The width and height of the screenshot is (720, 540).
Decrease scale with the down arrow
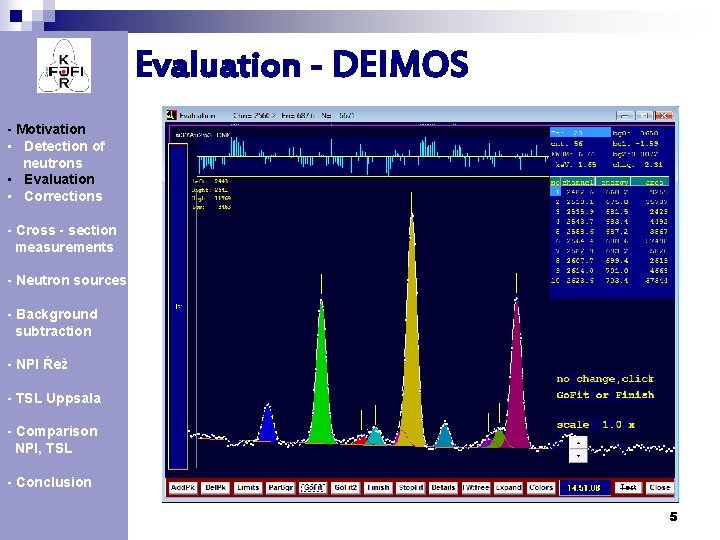click(x=578, y=456)
